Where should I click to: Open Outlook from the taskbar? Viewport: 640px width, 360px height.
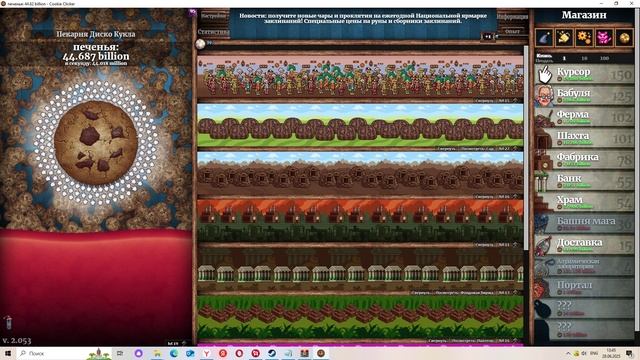coord(190,353)
